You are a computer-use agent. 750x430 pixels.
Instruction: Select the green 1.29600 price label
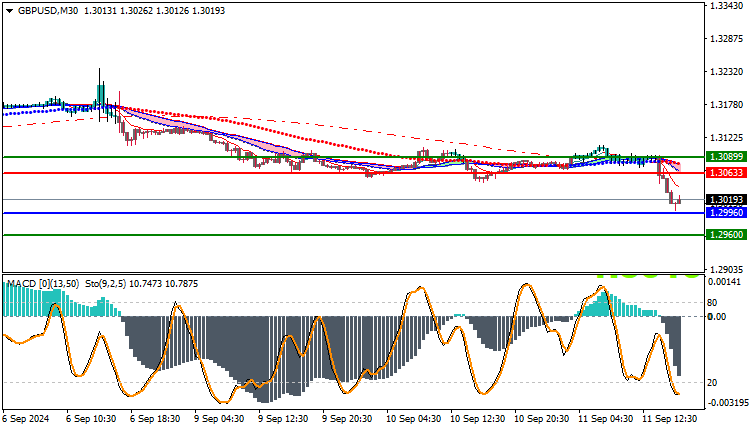[x=726, y=235]
